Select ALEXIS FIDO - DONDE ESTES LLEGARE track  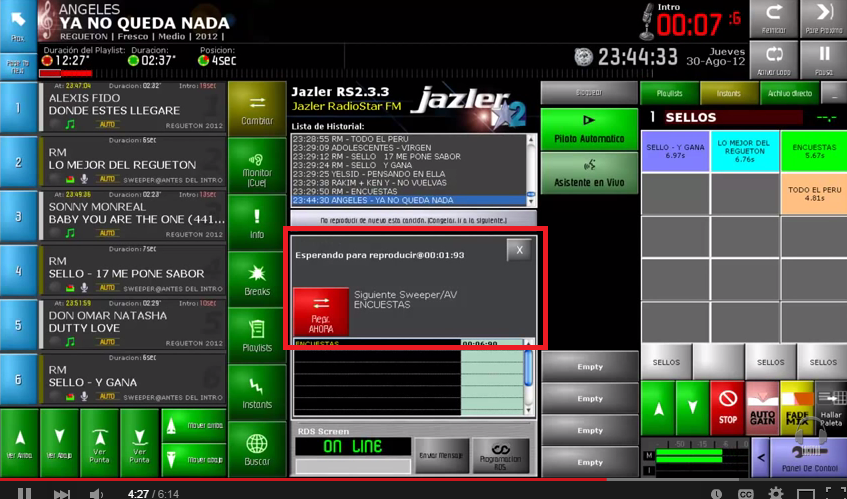pos(132,106)
